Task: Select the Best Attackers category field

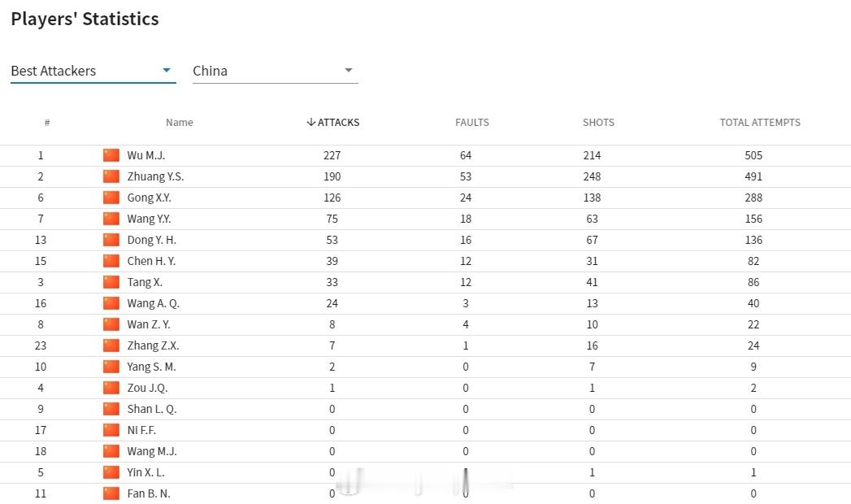Action: (93, 71)
